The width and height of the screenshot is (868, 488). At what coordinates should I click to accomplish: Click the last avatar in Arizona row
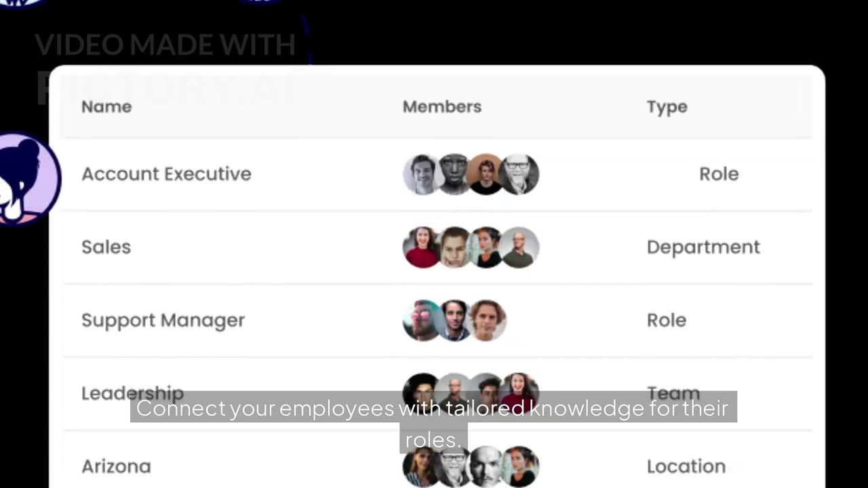(x=519, y=466)
